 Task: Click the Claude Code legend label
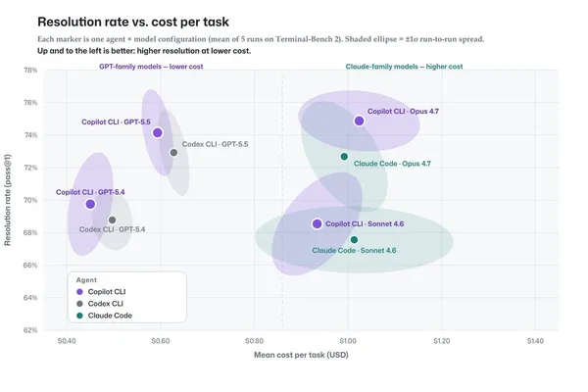110,316
